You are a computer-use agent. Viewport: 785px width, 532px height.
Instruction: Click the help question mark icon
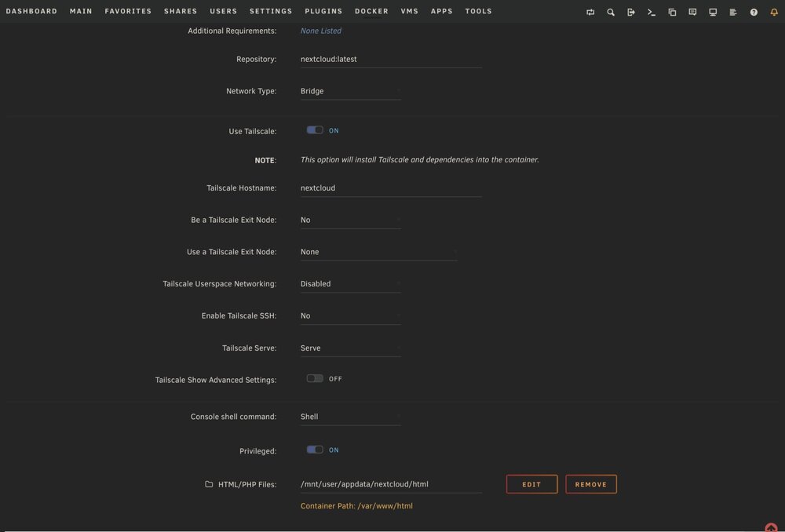coord(754,12)
